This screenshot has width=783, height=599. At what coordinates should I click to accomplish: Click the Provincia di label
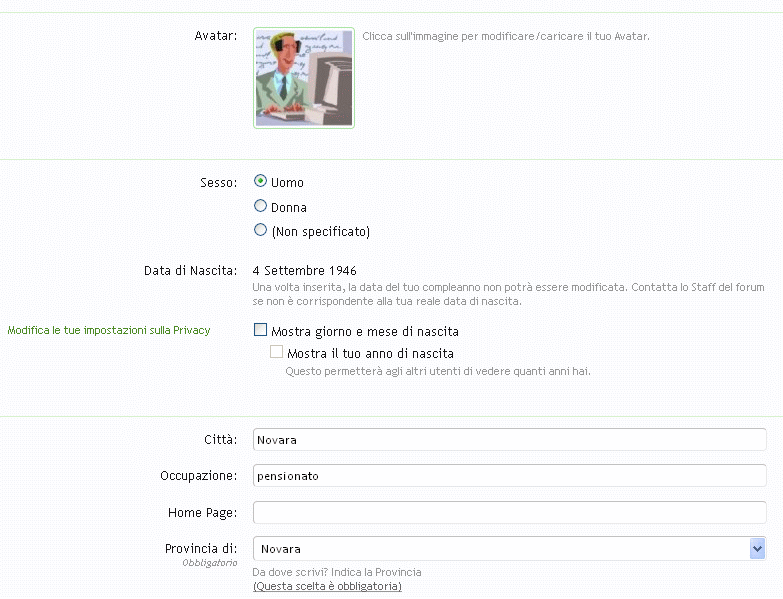tap(201, 549)
